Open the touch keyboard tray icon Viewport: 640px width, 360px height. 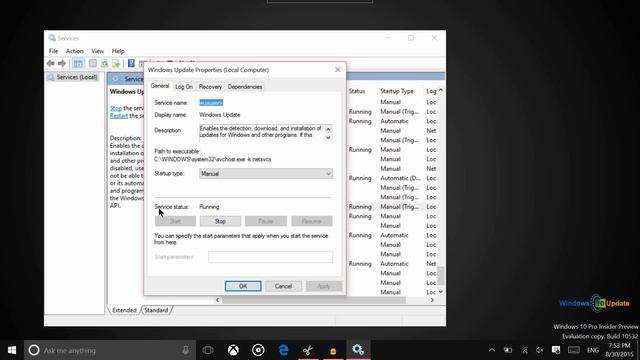tap(573, 350)
